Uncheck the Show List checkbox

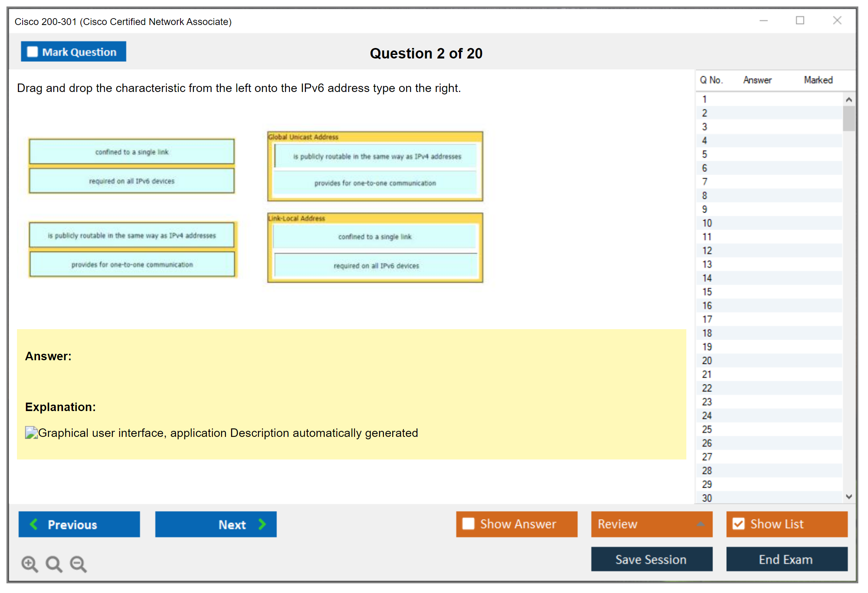[738, 524]
